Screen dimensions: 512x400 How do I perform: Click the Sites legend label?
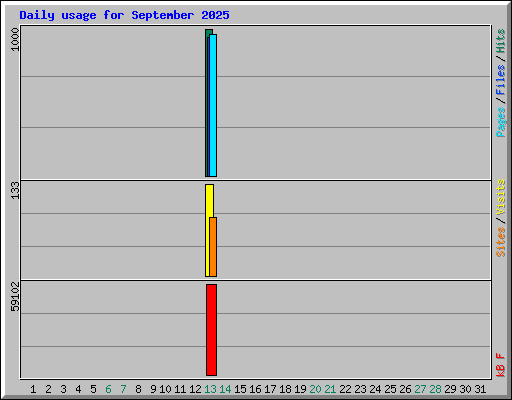pyautogui.click(x=501, y=242)
